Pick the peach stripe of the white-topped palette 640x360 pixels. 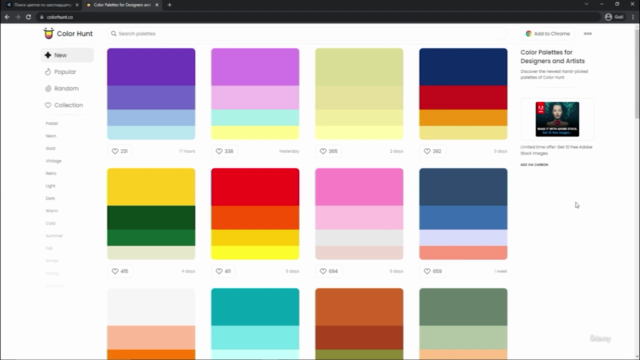(151, 338)
